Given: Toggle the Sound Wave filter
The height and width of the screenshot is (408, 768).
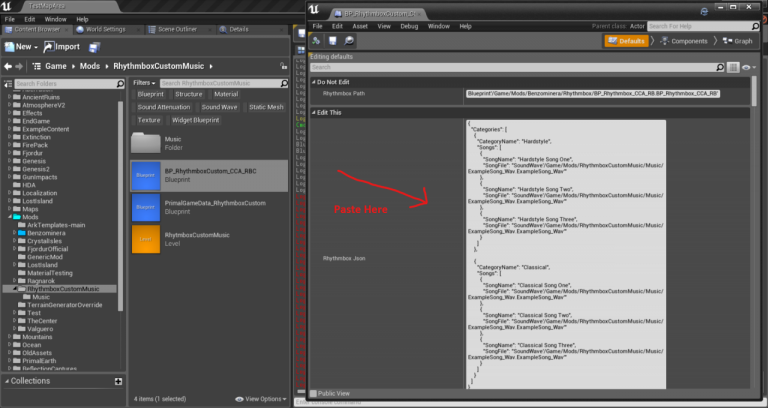Looking at the screenshot, I should pyautogui.click(x=219, y=107).
